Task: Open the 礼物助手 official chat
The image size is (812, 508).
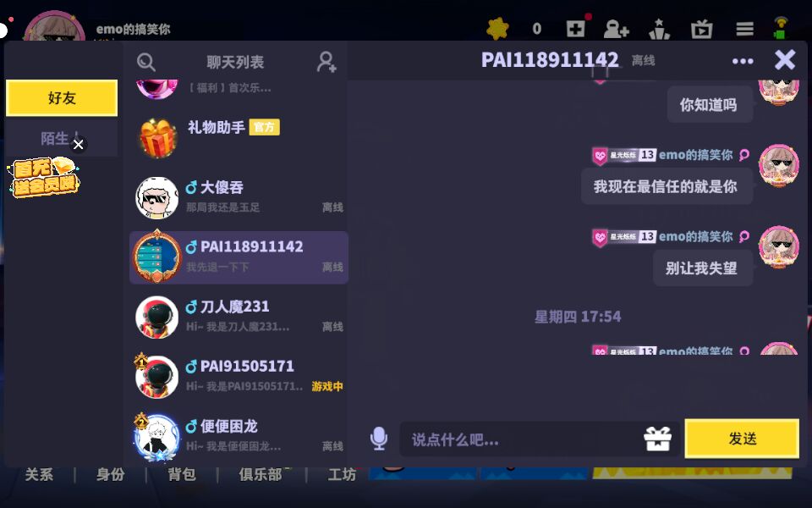Action: (239, 137)
